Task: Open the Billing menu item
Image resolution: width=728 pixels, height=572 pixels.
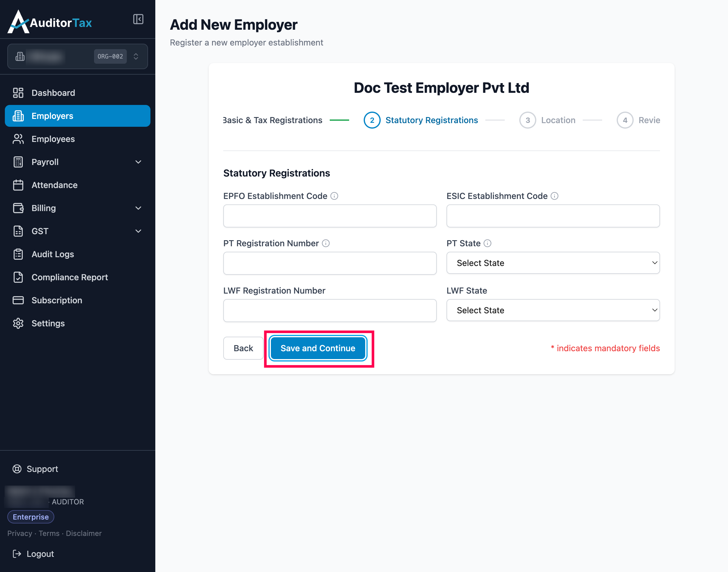Action: pos(77,208)
